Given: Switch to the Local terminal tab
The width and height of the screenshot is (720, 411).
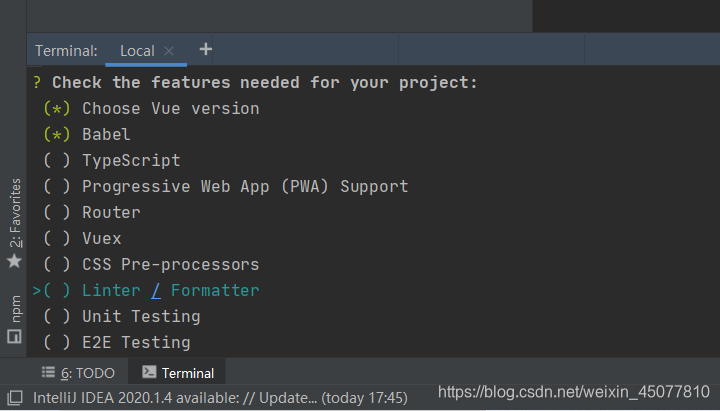Looking at the screenshot, I should [x=137, y=51].
